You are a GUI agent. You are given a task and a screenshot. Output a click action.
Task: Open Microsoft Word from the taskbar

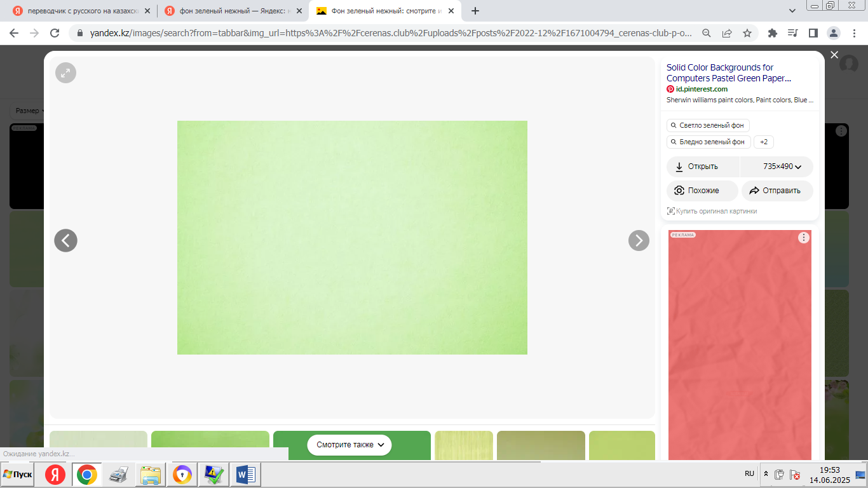246,475
